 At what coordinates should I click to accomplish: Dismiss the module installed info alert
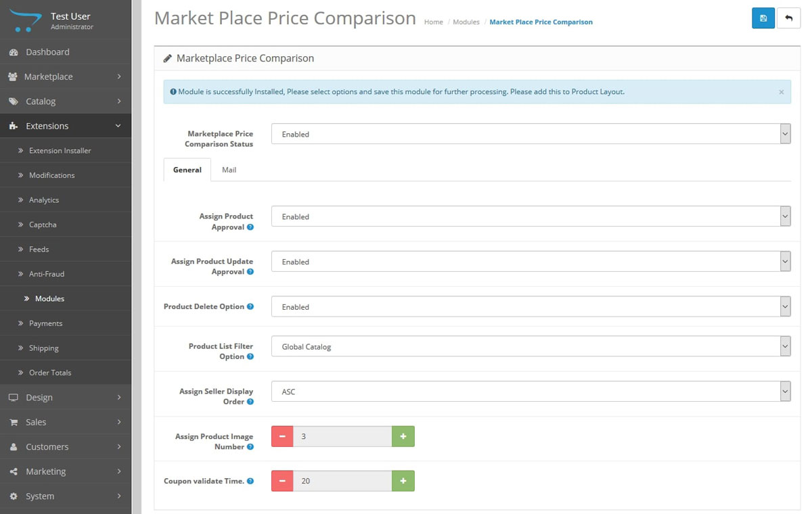(781, 92)
